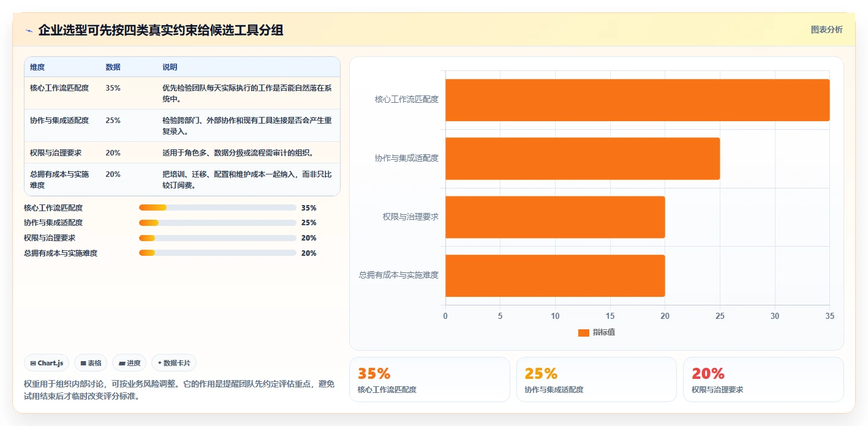Click the 图表分析 label in header
The image size is (868, 426).
tap(826, 29)
